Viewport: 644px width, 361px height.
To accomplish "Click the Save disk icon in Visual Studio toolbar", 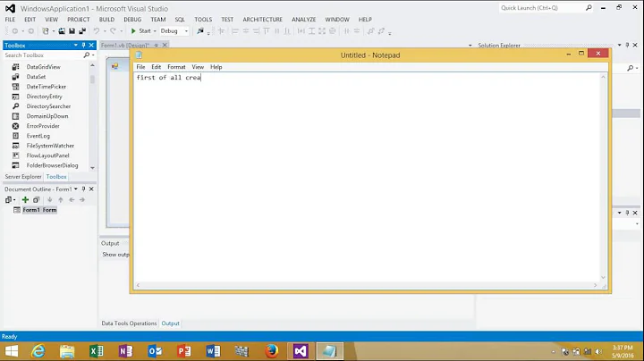I will click(x=72, y=31).
